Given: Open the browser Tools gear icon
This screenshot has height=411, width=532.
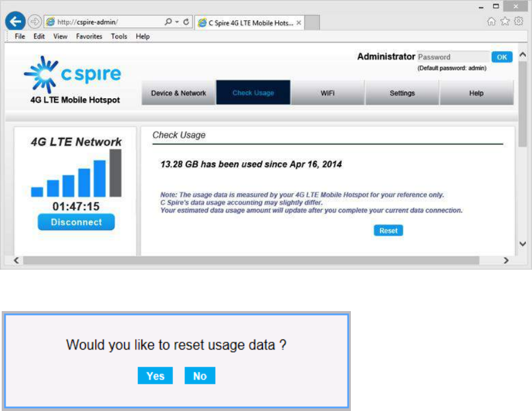Looking at the screenshot, I should [x=519, y=22].
